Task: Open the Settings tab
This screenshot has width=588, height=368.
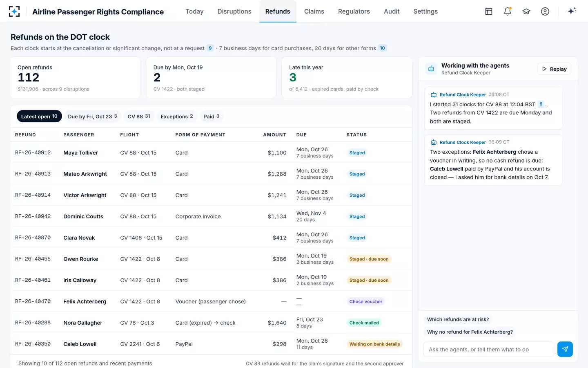Action: pos(425,11)
